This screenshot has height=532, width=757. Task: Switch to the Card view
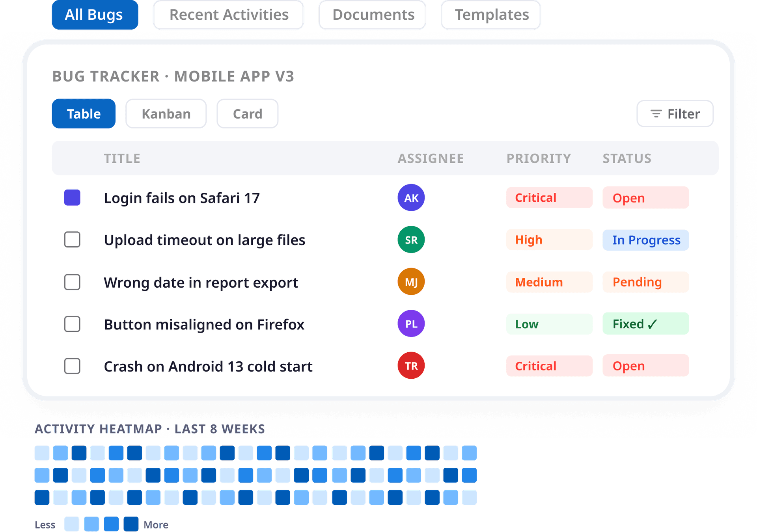point(248,114)
